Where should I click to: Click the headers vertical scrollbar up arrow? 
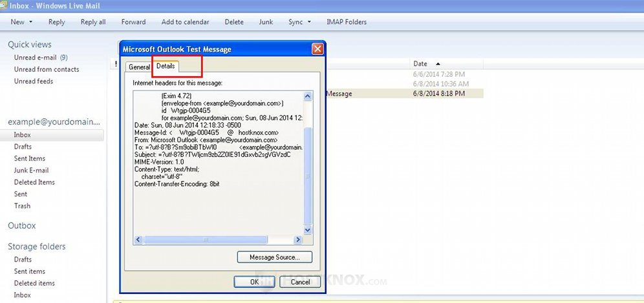pos(308,96)
